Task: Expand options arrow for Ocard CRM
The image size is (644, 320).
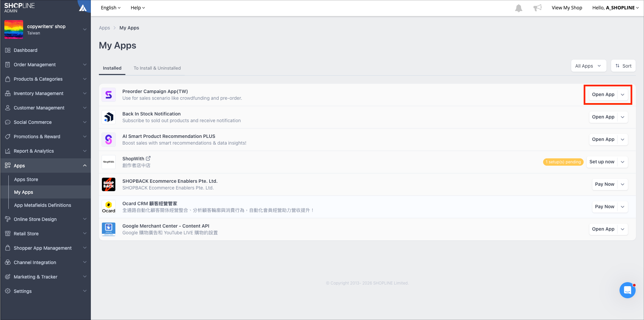Action: click(623, 207)
